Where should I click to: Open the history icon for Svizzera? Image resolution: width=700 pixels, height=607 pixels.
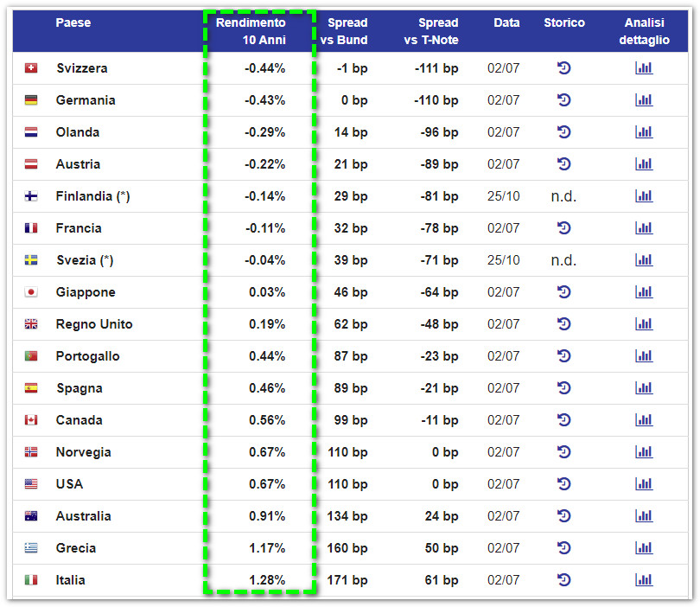tap(563, 68)
